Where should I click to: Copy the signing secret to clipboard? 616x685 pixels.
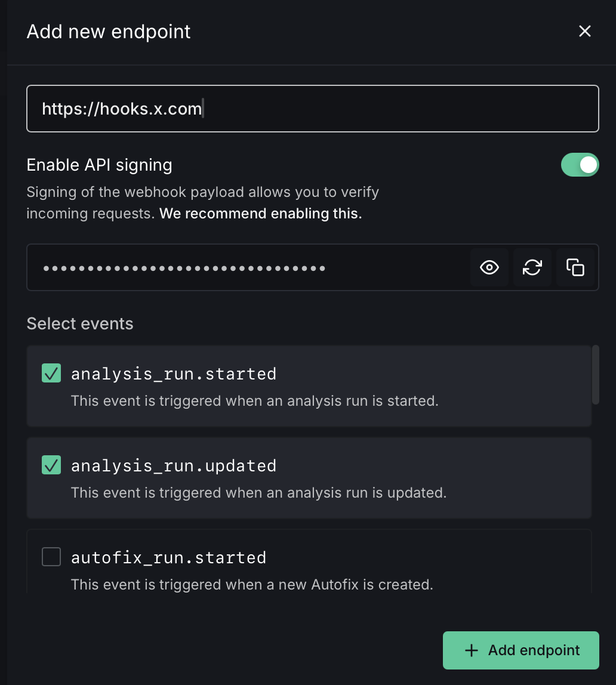coord(575,267)
